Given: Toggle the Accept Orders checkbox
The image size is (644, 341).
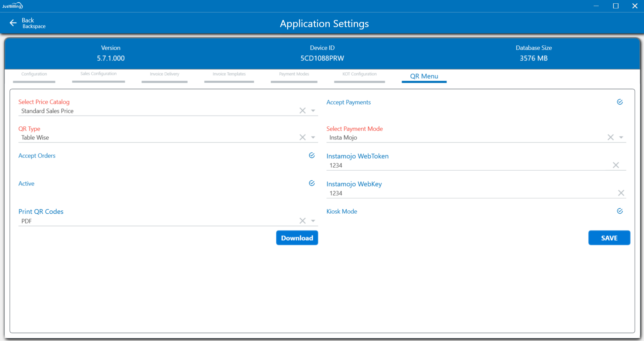Looking at the screenshot, I should (x=312, y=155).
